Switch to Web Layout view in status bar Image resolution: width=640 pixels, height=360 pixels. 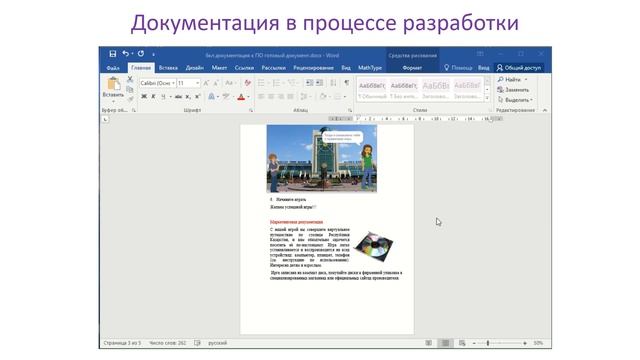tap(462, 343)
